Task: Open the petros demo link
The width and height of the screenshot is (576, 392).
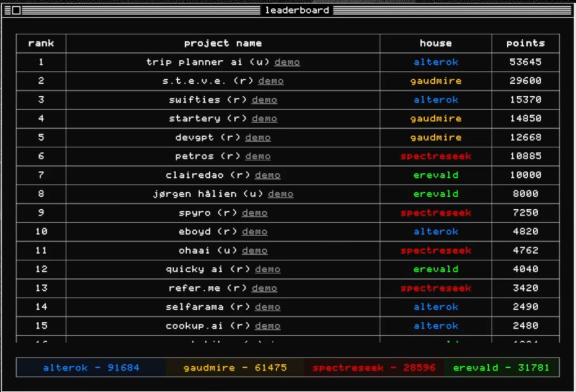Action: [258, 156]
